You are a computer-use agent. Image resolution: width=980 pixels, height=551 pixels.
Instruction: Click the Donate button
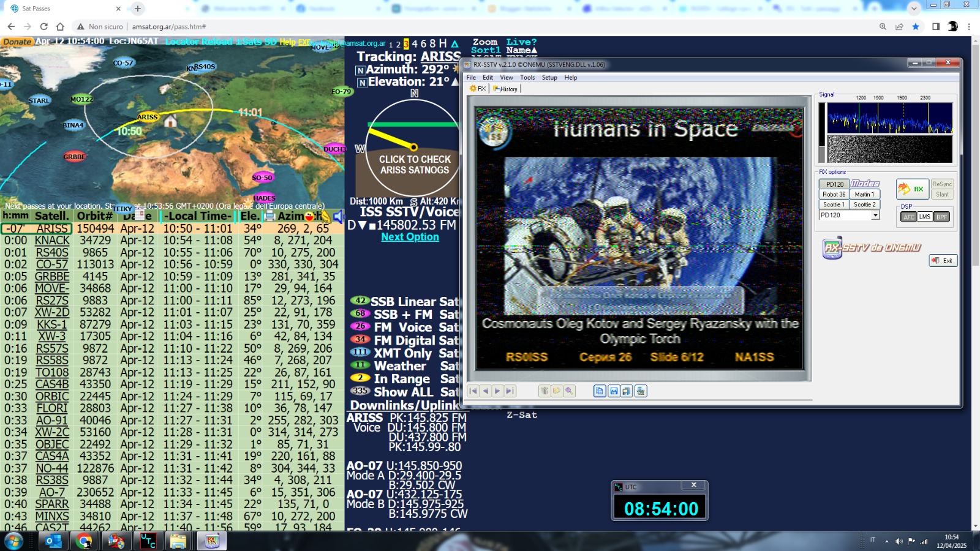coord(17,42)
